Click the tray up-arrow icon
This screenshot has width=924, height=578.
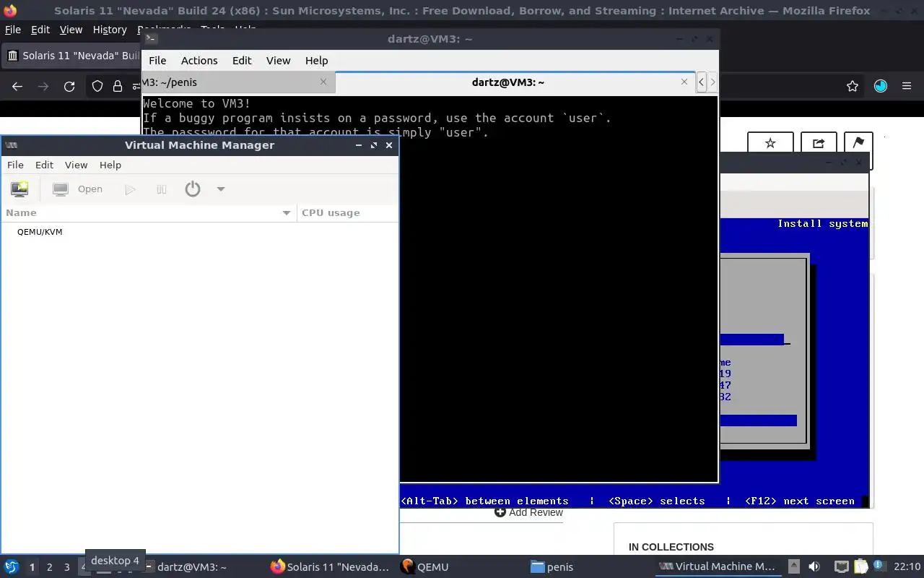[x=793, y=567]
